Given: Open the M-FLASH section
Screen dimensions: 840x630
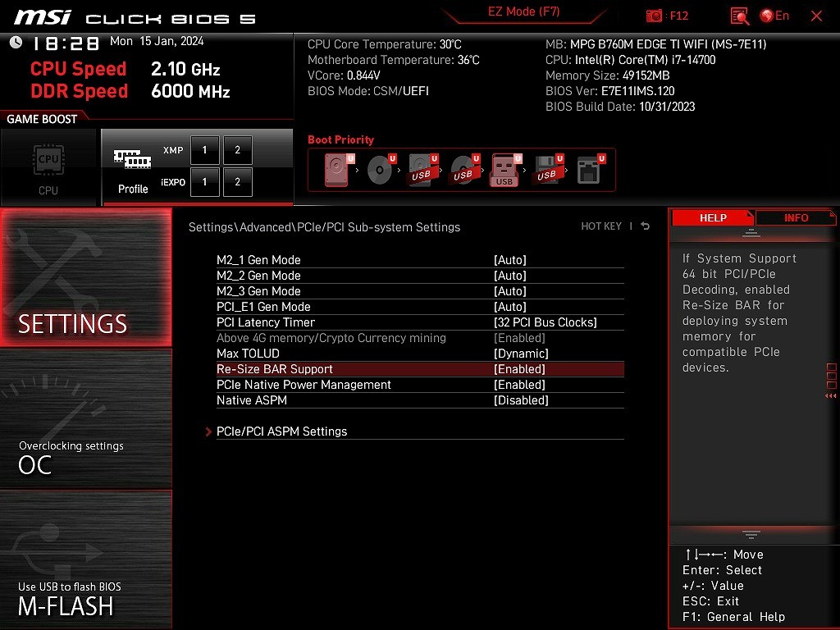Looking at the screenshot, I should pos(86,559).
